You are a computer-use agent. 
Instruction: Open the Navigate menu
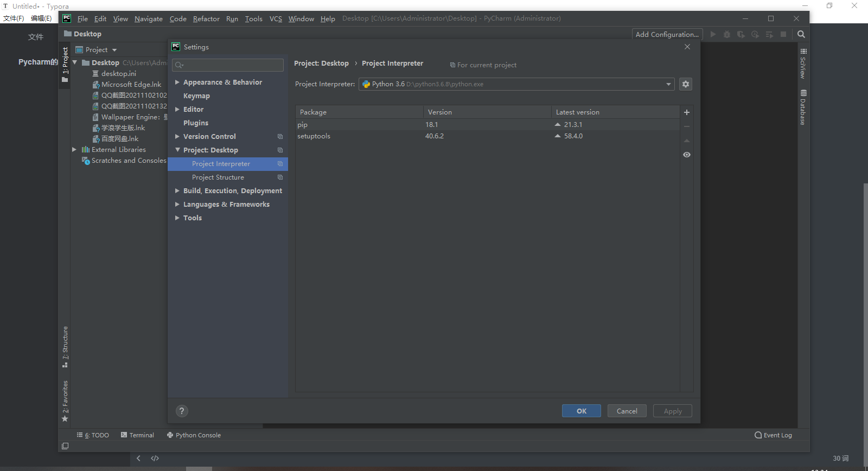coord(149,18)
